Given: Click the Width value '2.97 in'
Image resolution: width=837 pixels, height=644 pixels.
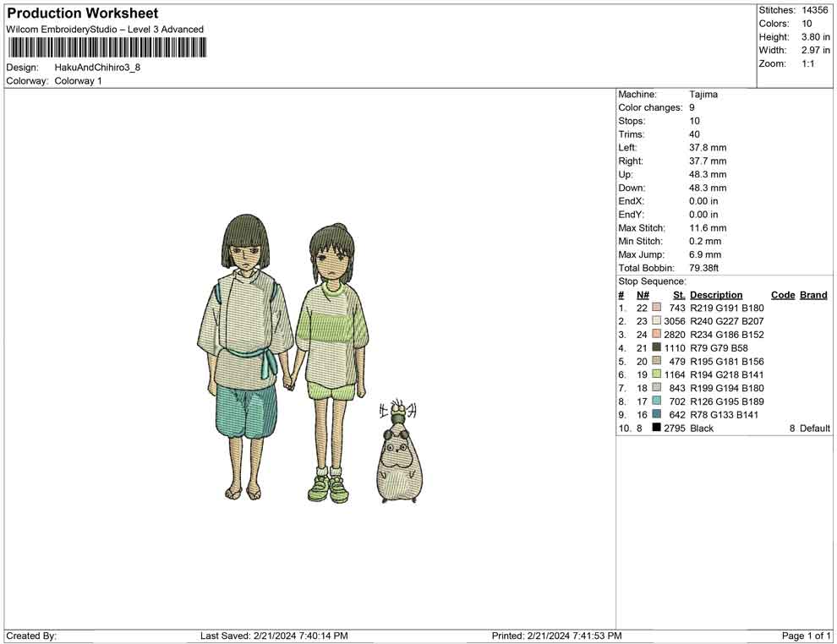Looking at the screenshot, I should click(x=816, y=50).
